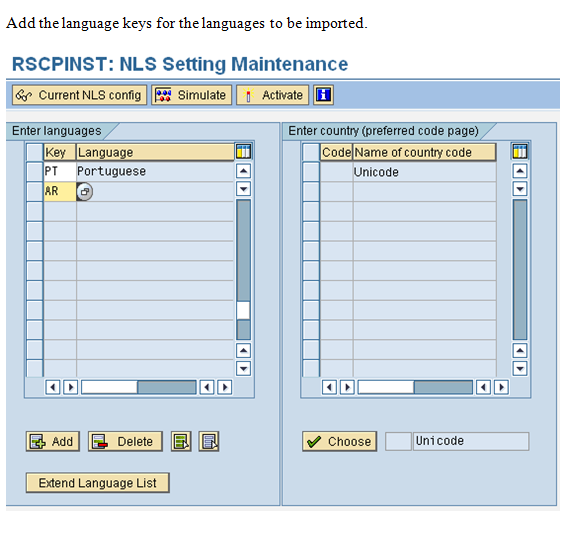Click country table horizontal scrollbar thumb
Viewport: 580px width, 538px height.
click(386, 387)
